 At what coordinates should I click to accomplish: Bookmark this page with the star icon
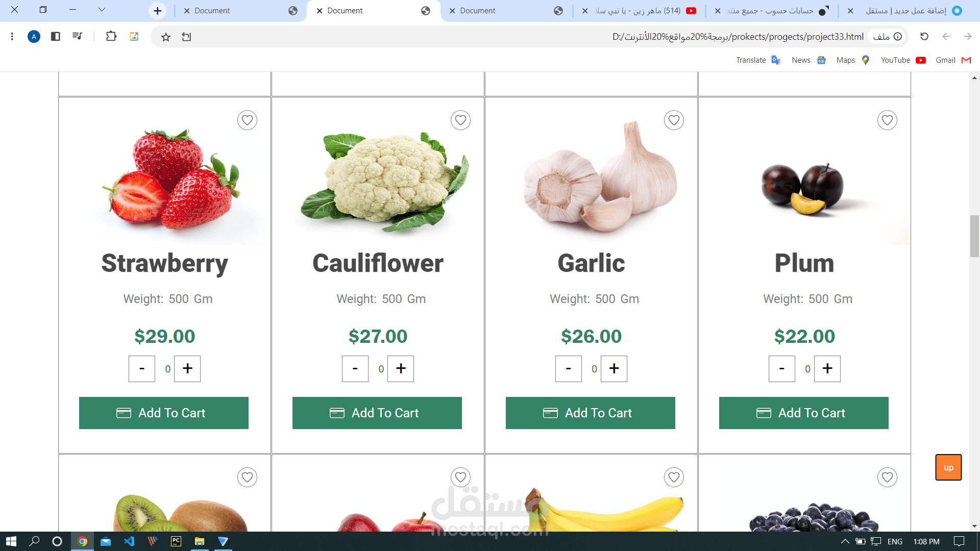point(166,37)
